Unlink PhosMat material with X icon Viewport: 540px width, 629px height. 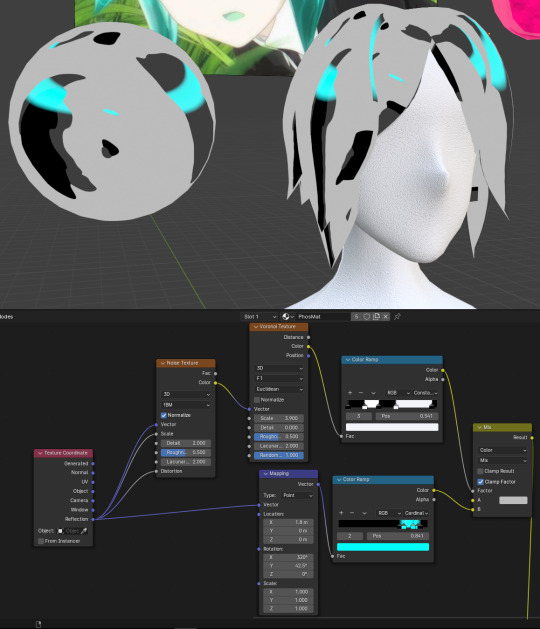(386, 317)
